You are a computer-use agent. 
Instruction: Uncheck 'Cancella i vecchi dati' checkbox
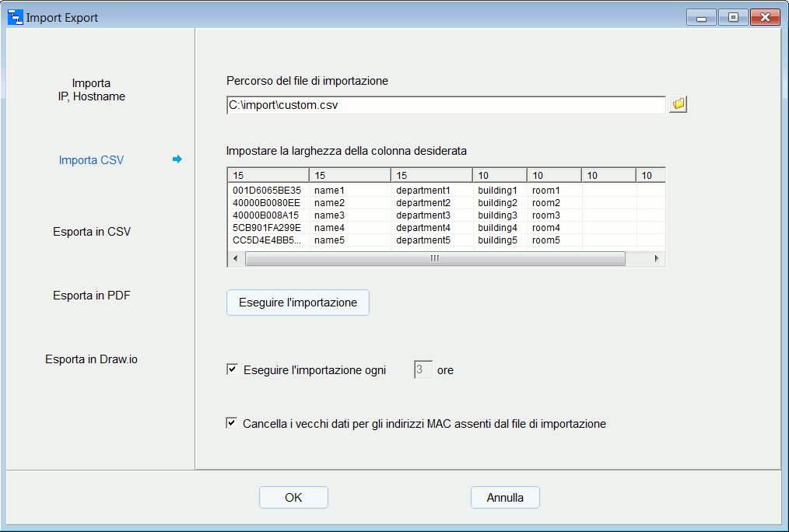pos(232,423)
